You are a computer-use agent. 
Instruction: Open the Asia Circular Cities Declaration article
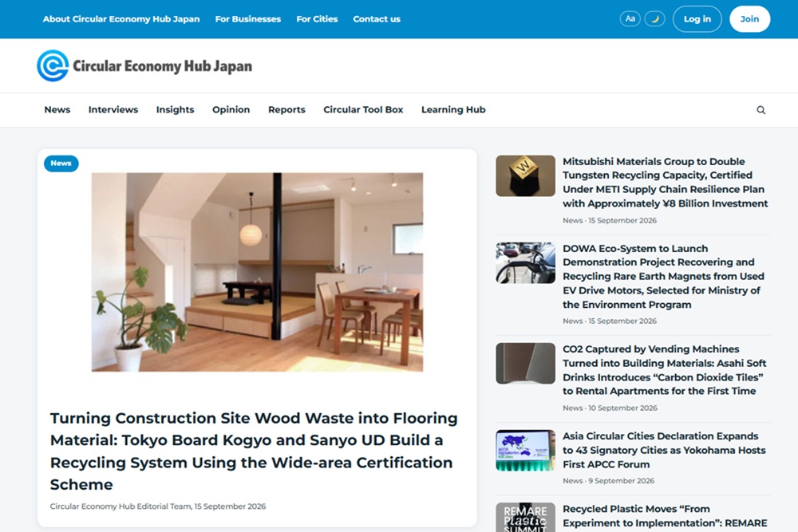[664, 450]
